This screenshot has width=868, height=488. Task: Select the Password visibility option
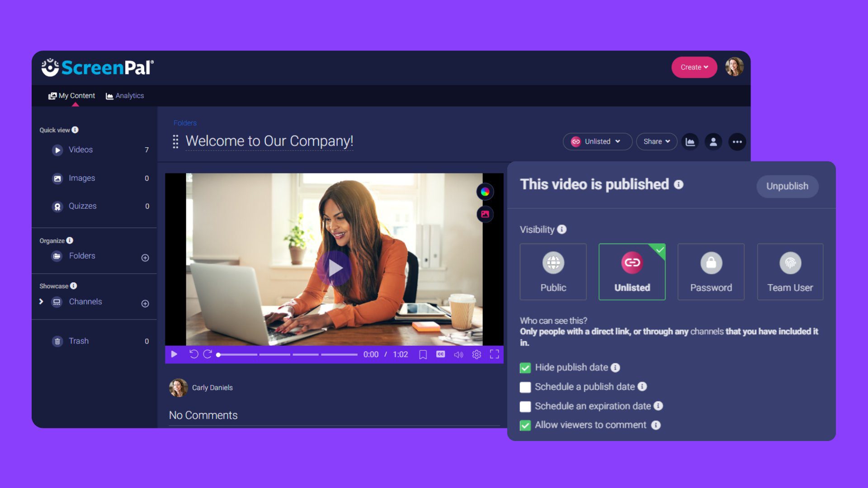711,271
